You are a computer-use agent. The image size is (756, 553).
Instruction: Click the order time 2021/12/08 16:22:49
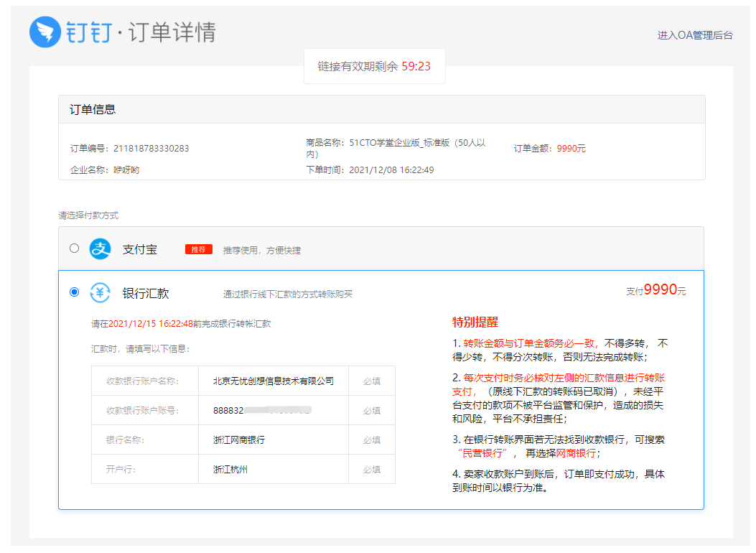coord(391,169)
